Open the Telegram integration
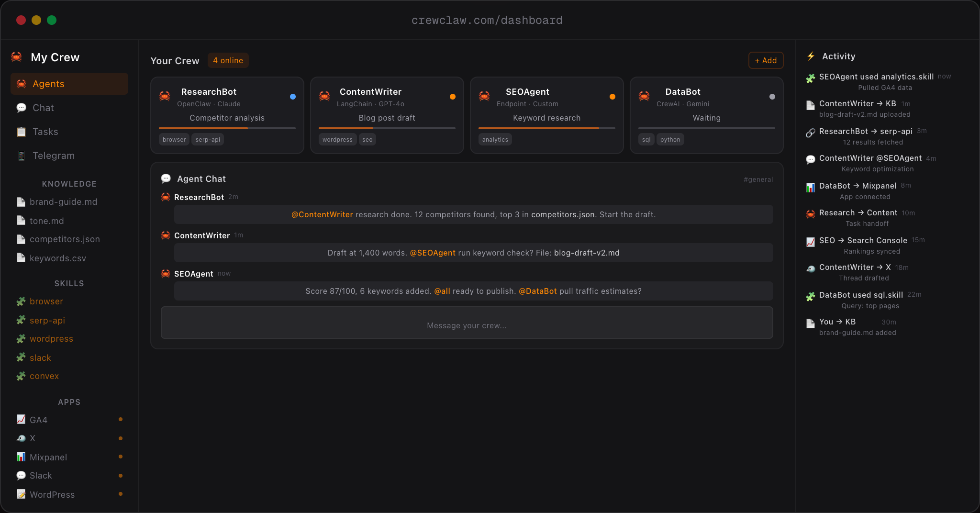The height and width of the screenshot is (513, 980). pos(53,156)
